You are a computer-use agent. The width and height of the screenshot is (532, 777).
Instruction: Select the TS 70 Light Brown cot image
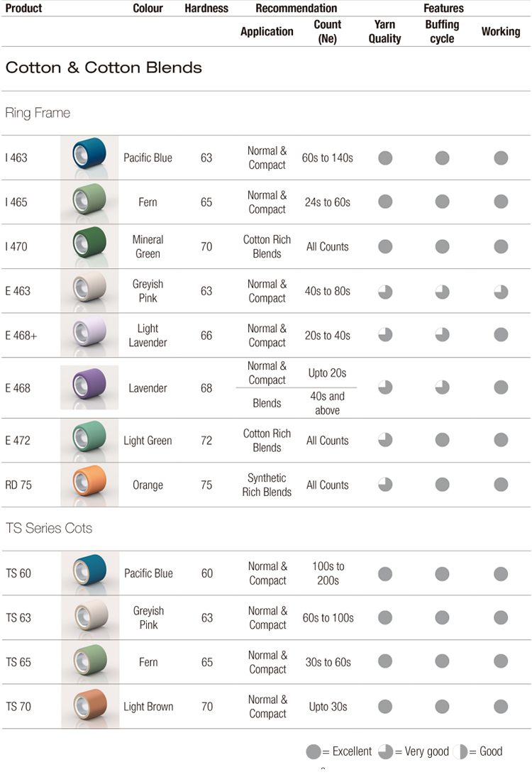tap(90, 706)
